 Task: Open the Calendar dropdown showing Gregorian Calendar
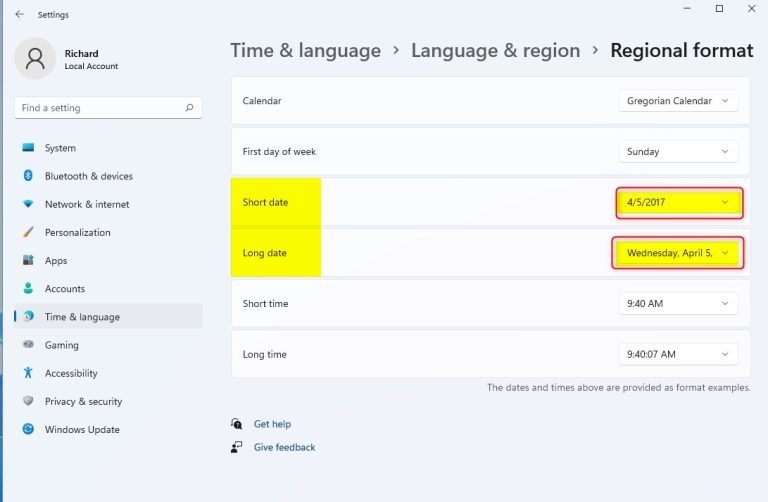point(678,101)
